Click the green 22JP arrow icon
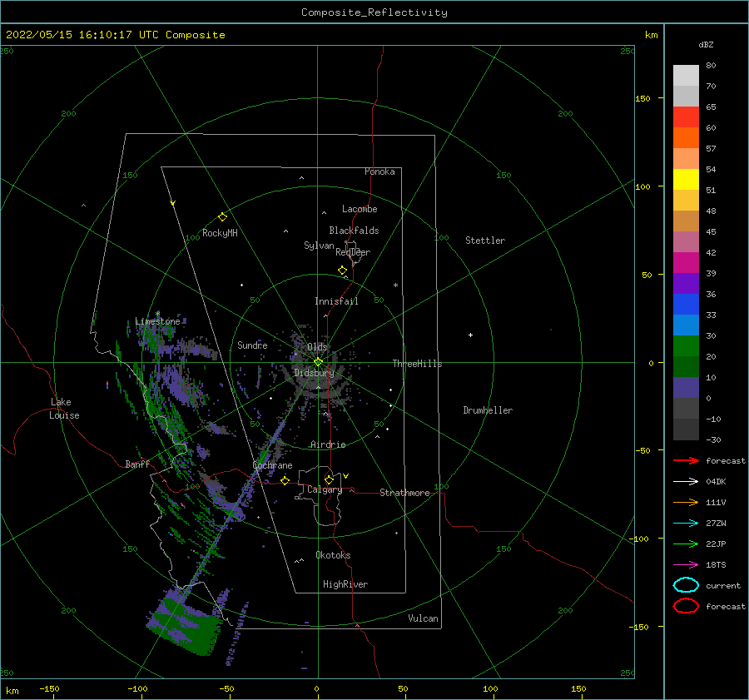 (x=686, y=544)
